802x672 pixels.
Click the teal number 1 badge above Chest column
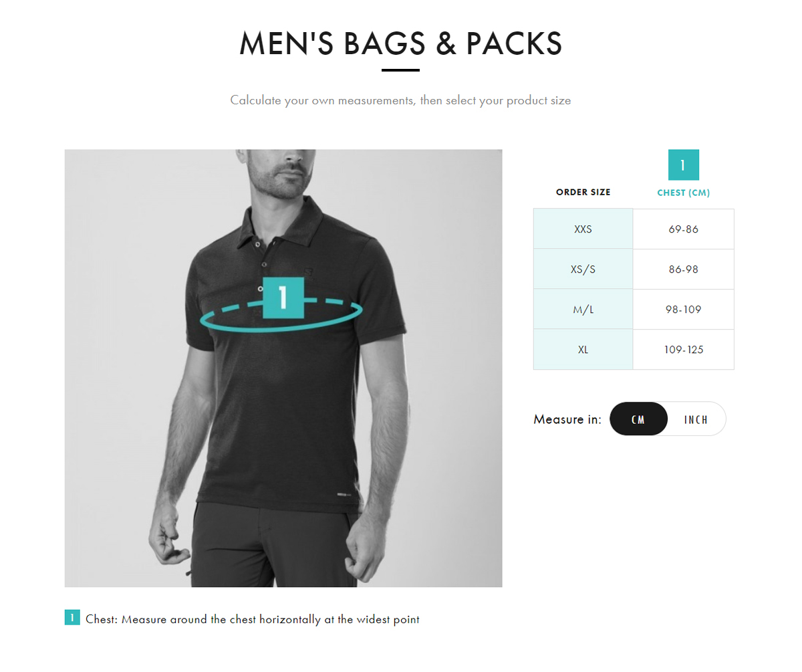pos(683,165)
